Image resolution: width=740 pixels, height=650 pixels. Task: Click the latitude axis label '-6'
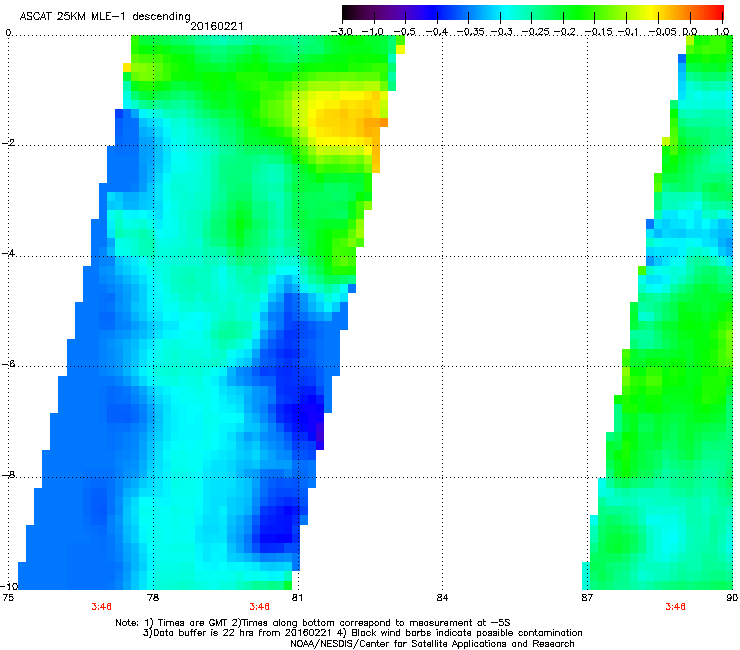[8, 364]
